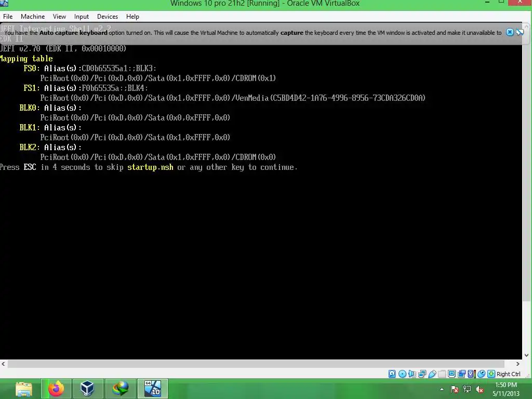
Task: Click the Right Ctrl host key label
Action: 508,374
